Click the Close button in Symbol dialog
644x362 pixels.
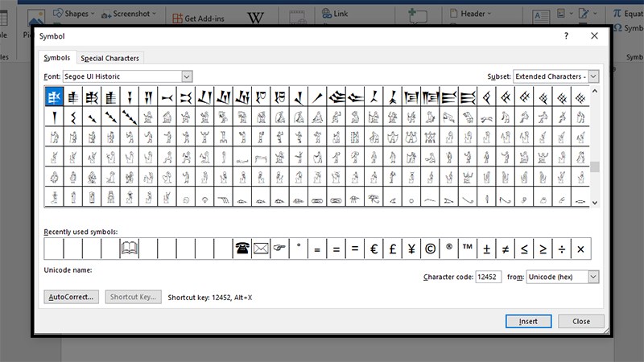point(580,321)
